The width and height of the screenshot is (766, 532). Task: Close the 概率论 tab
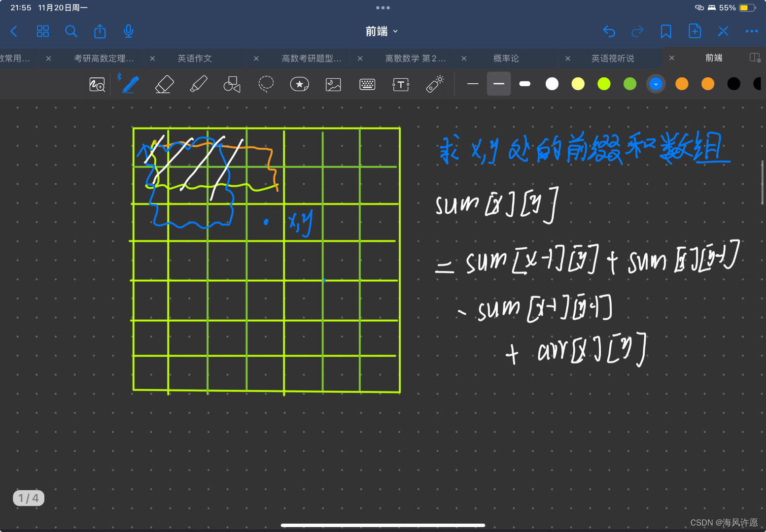coord(464,58)
